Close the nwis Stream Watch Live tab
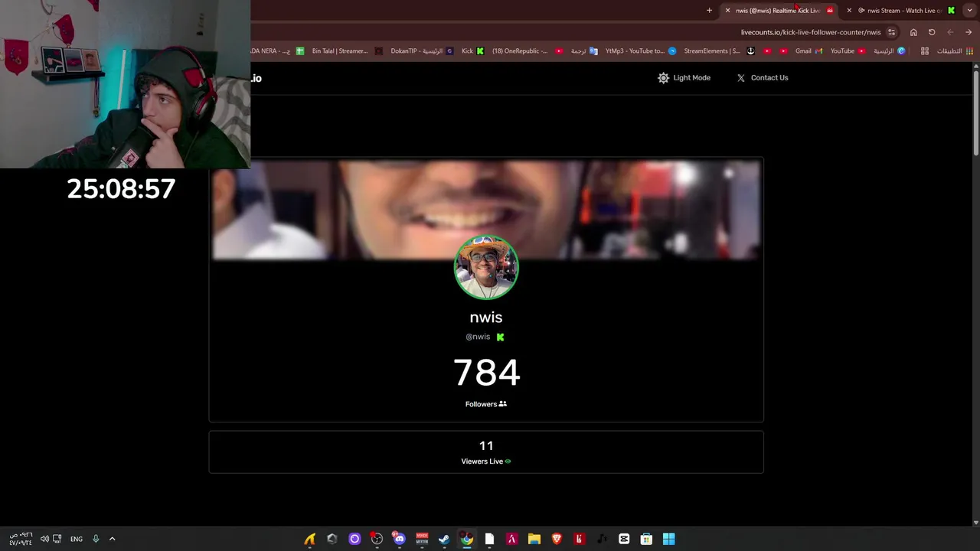Viewport: 980px width, 551px height. point(849,11)
